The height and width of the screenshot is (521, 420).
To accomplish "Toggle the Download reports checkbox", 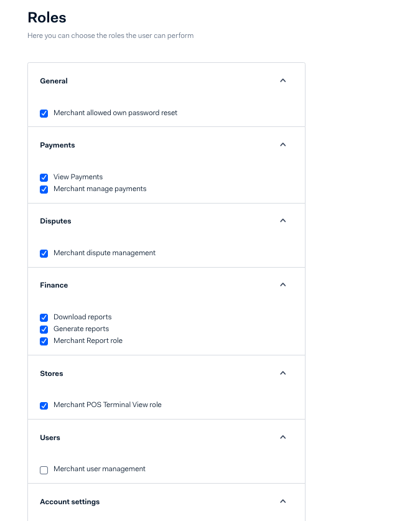I will 44,317.
